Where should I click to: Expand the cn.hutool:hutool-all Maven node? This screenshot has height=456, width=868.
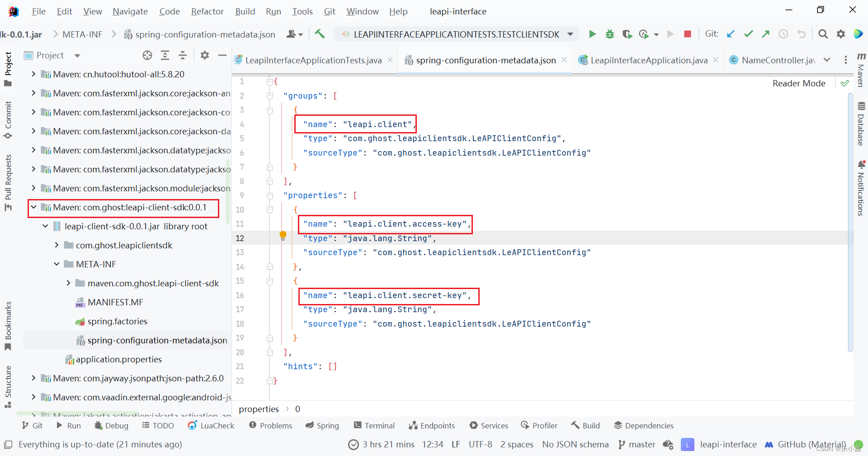(34, 74)
